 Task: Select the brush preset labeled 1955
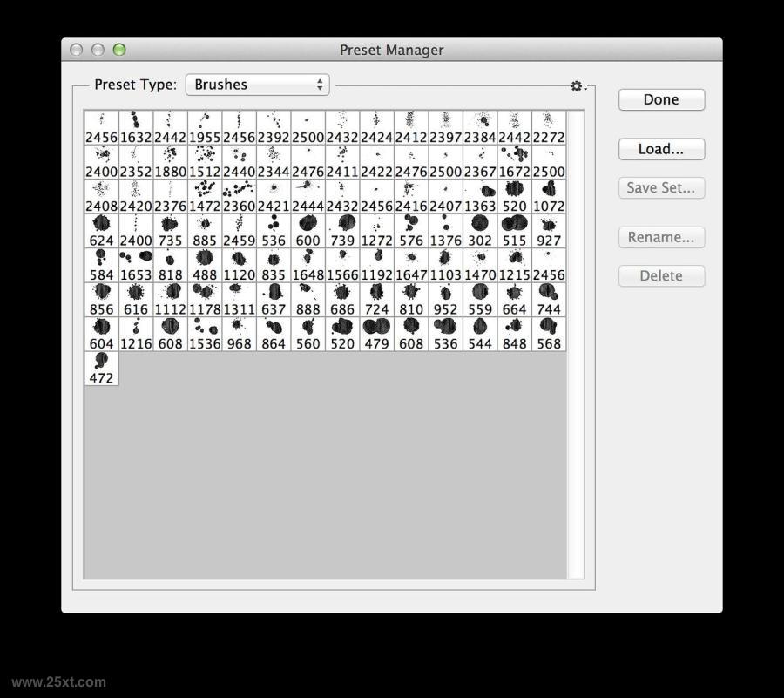pos(205,128)
